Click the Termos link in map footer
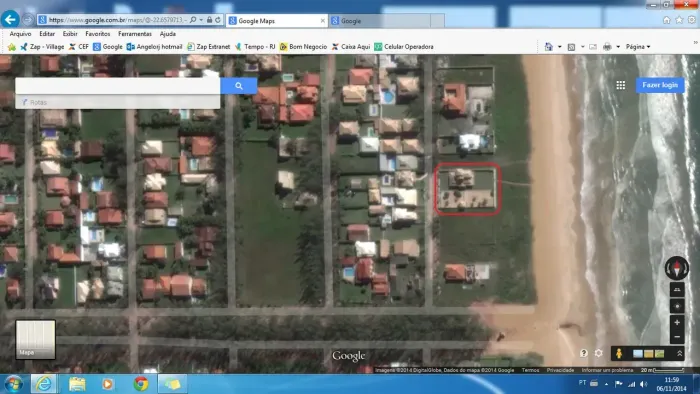Image resolution: width=700 pixels, height=394 pixels. pos(530,370)
